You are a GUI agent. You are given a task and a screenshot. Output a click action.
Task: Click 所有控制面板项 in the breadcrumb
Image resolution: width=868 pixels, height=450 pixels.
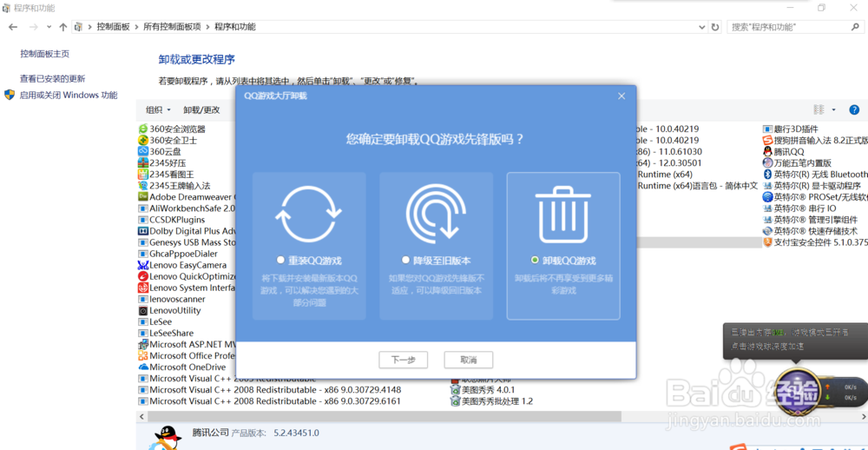point(172,27)
